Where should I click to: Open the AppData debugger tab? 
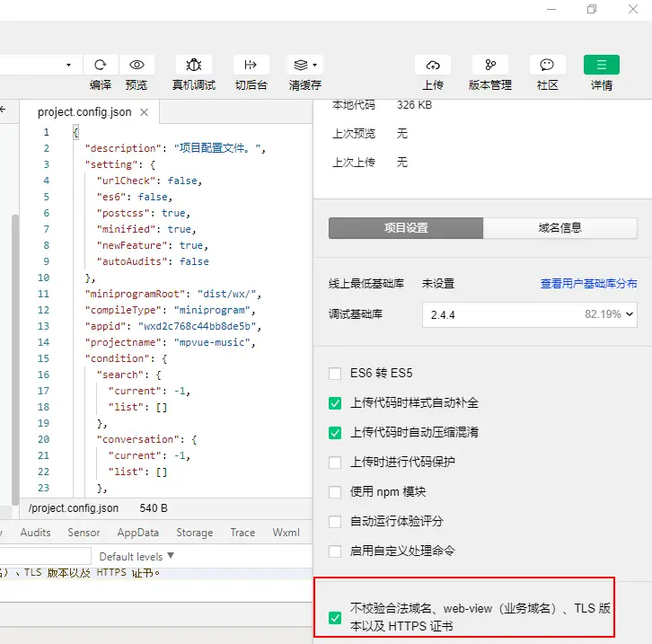[138, 533]
